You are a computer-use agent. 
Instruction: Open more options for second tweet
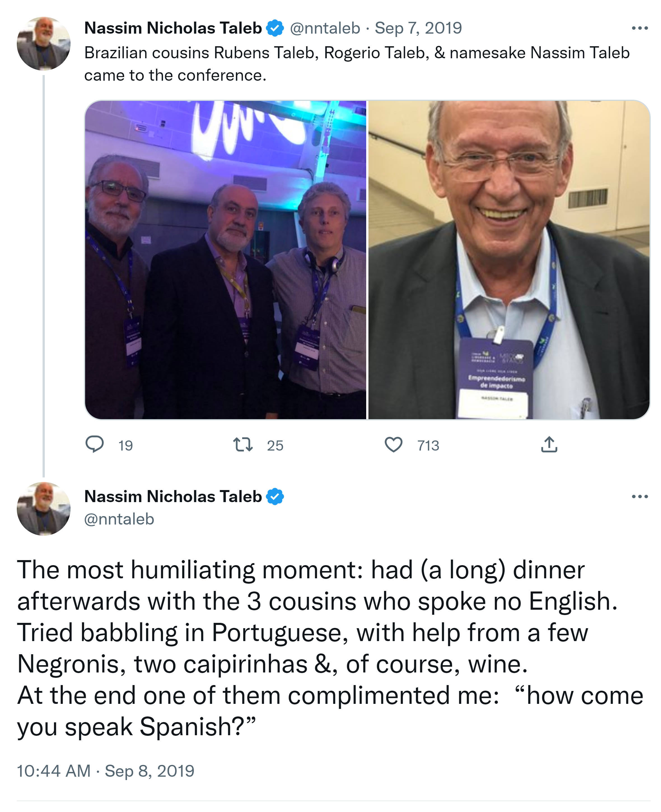pyautogui.click(x=640, y=497)
